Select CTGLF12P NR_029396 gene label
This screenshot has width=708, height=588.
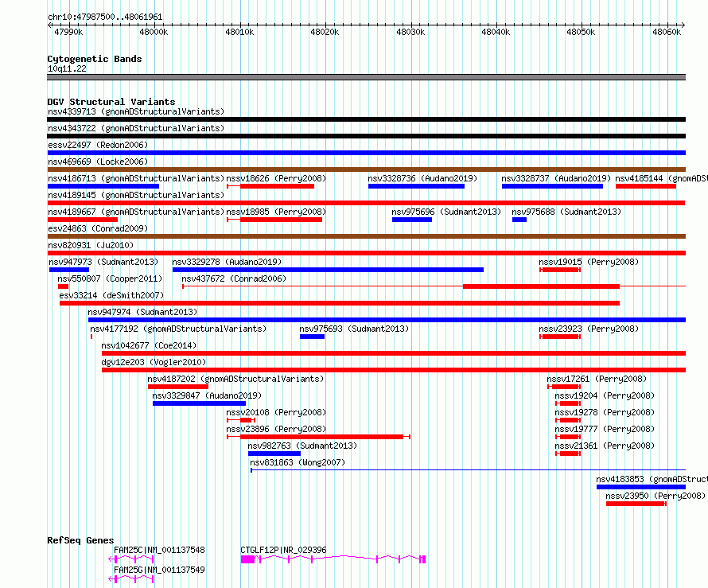283,550
